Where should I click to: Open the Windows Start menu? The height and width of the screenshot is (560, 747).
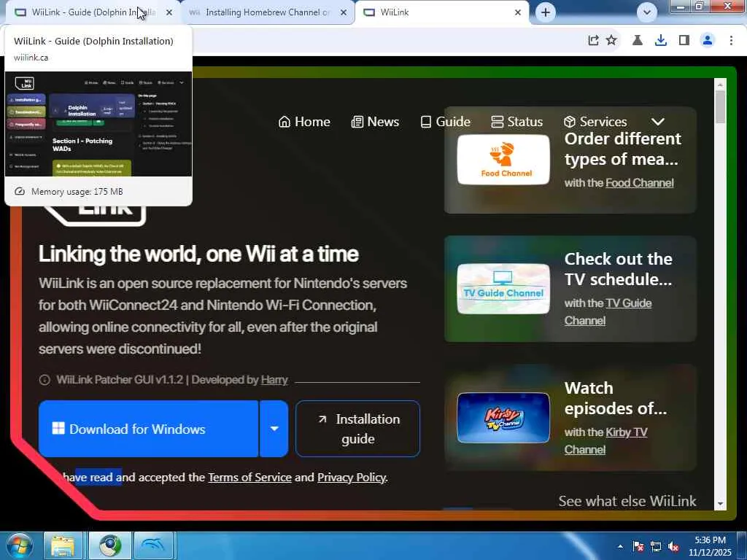[18, 545]
